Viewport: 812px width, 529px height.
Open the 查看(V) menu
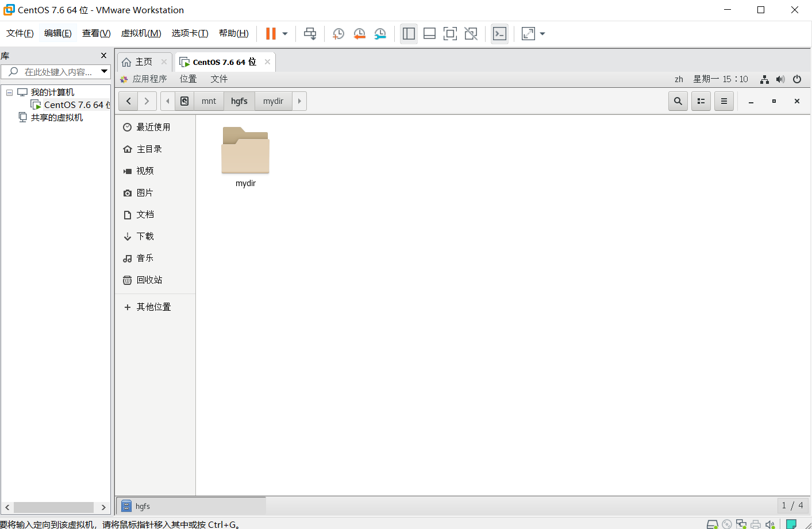(96, 33)
